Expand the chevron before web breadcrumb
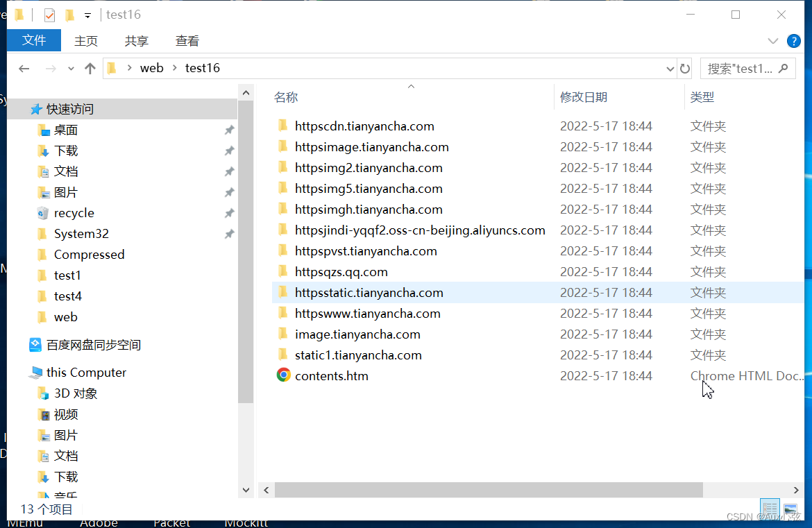The image size is (812, 528). (129, 68)
